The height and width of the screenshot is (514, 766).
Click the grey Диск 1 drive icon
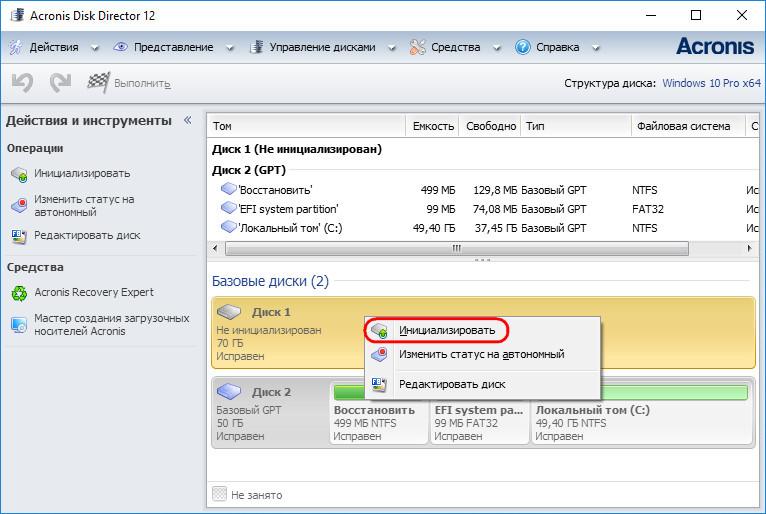pyautogui.click(x=229, y=311)
